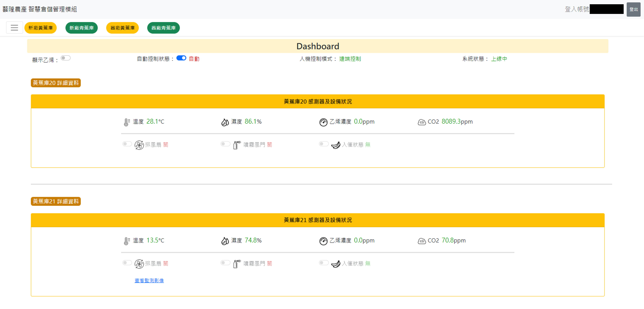Click 黃蕉庫21 感測器及設備狀況 header
The image size is (644, 309).
coord(318,220)
